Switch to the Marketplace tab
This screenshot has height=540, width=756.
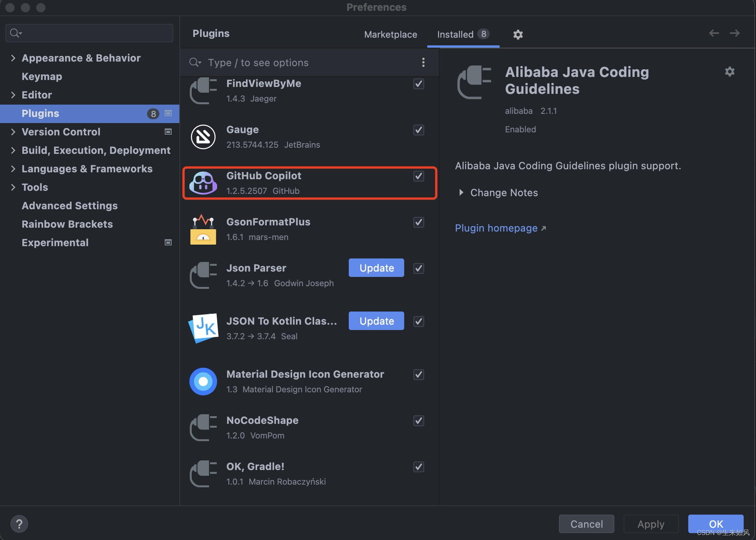390,35
